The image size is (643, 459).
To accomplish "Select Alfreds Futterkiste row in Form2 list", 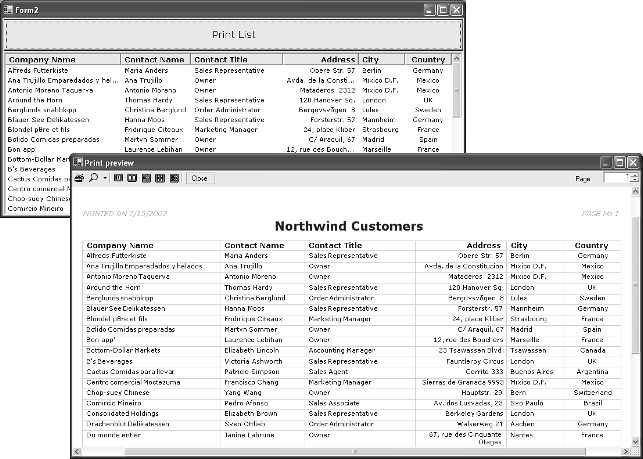I will coord(228,71).
